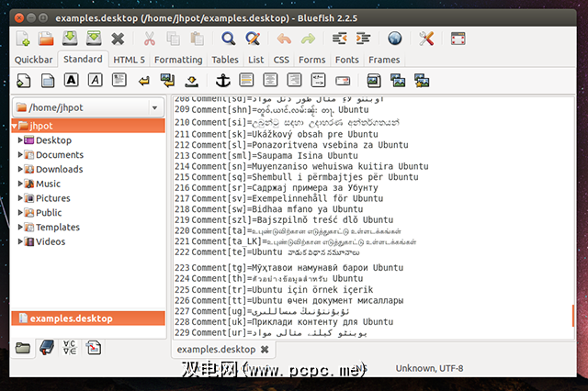Image resolution: width=588 pixels, height=391 pixels.
Task: Switch to the List tab
Action: (255, 60)
